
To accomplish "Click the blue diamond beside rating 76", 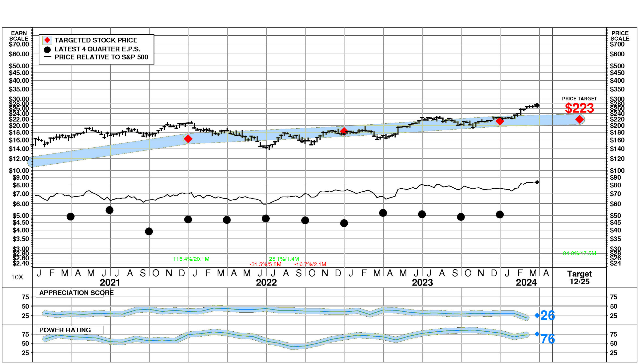I will click(537, 334).
